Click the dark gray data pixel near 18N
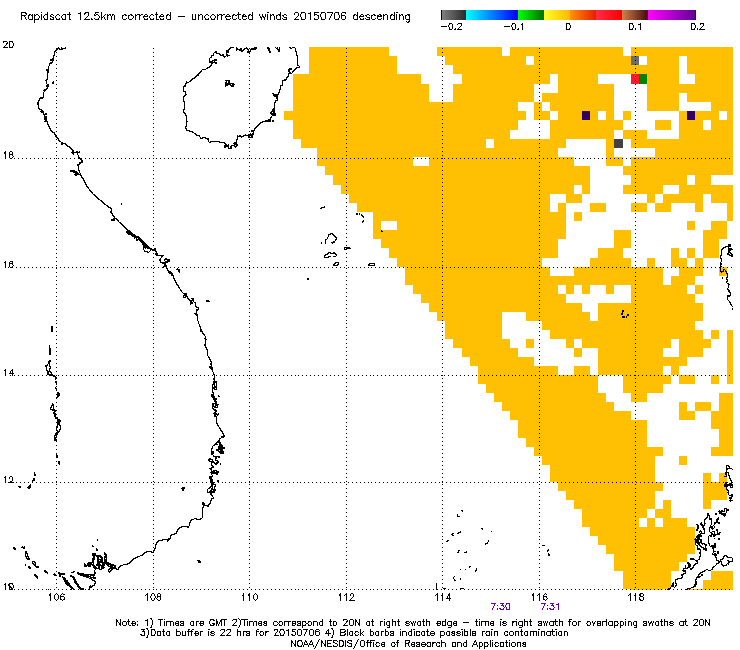 618,143
